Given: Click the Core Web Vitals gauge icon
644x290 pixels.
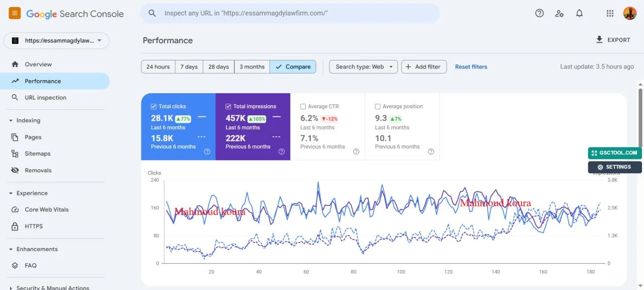Looking at the screenshot, I should coord(15,209).
